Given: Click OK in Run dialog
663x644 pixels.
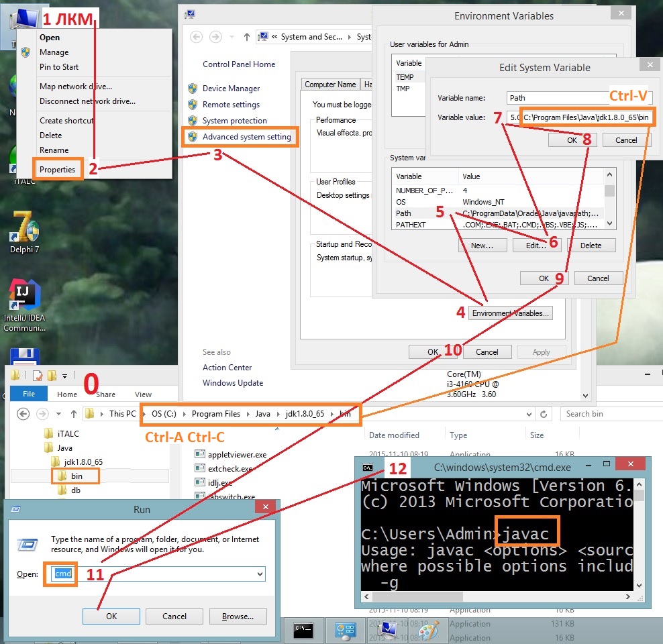Looking at the screenshot, I should click(x=111, y=616).
